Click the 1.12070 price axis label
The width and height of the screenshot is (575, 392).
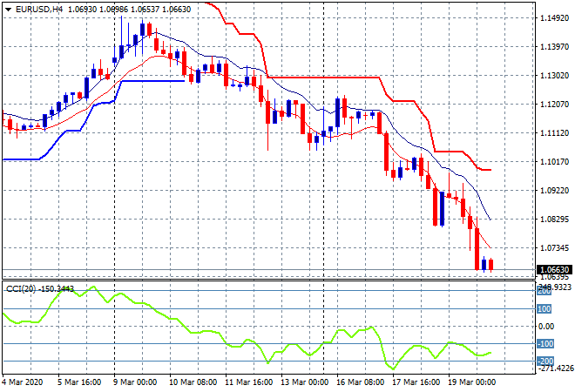pyautogui.click(x=555, y=105)
